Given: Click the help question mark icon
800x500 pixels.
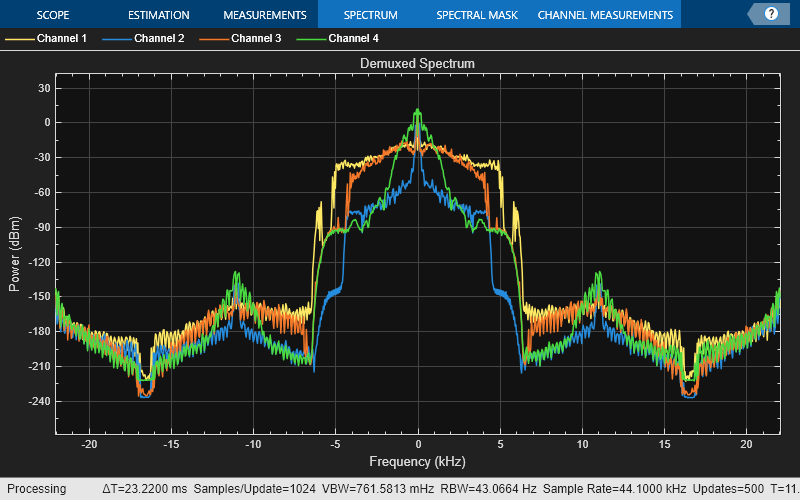Looking at the screenshot, I should click(x=771, y=14).
